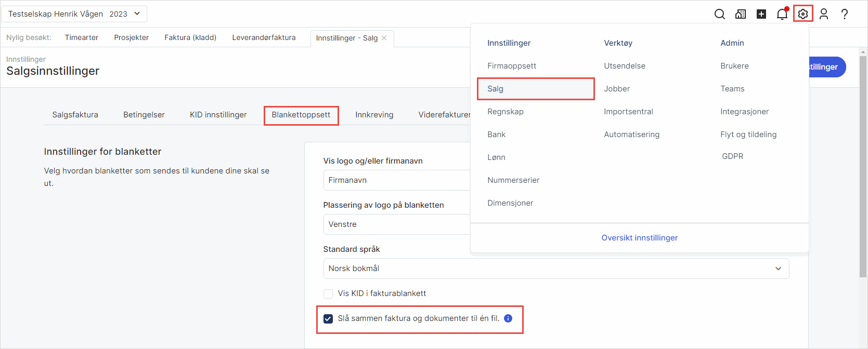Click the help question mark icon
The image size is (868, 349).
coord(845,14)
